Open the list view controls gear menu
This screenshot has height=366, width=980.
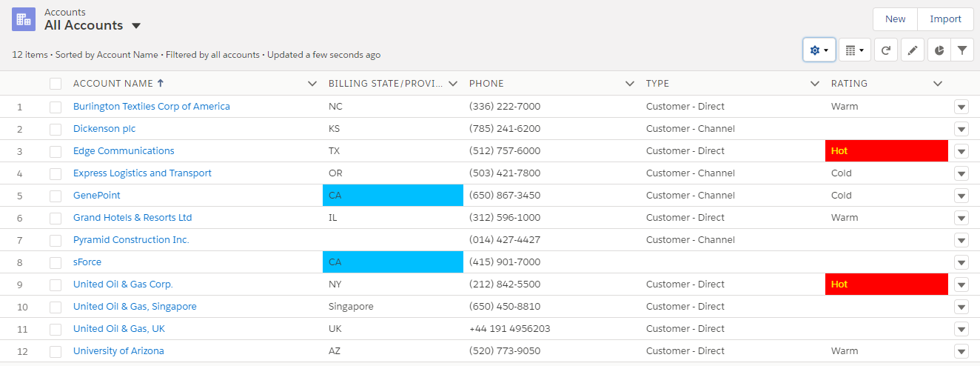819,50
